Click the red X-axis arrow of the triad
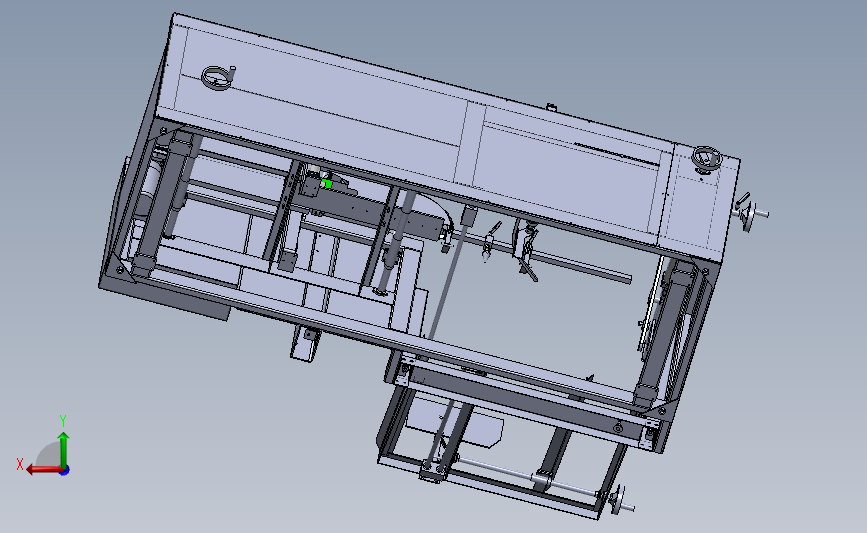The height and width of the screenshot is (533, 867). tap(44, 470)
